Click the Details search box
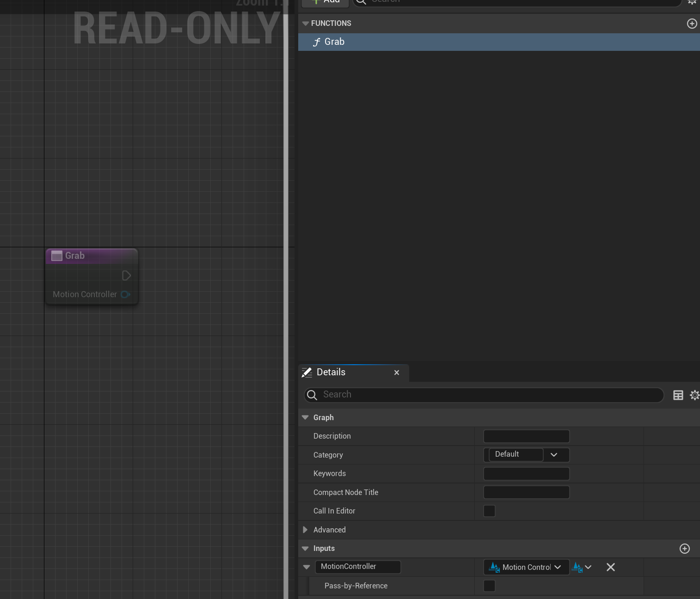 pos(490,395)
